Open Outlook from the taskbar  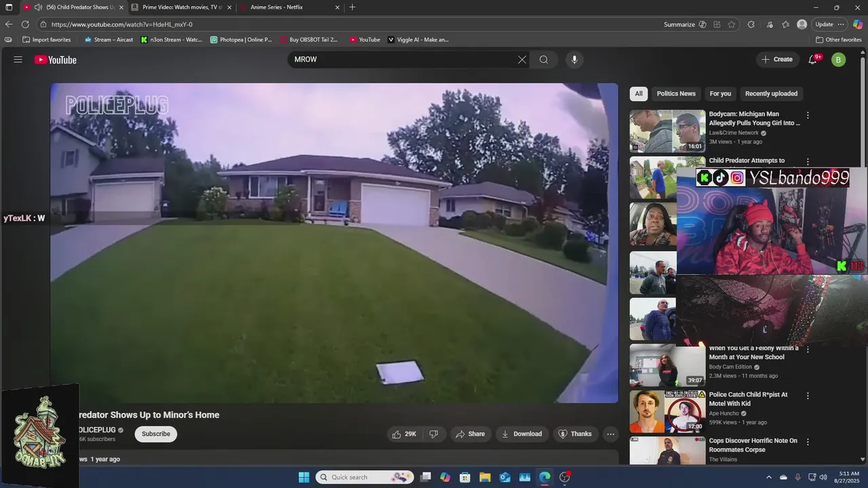(x=505, y=477)
